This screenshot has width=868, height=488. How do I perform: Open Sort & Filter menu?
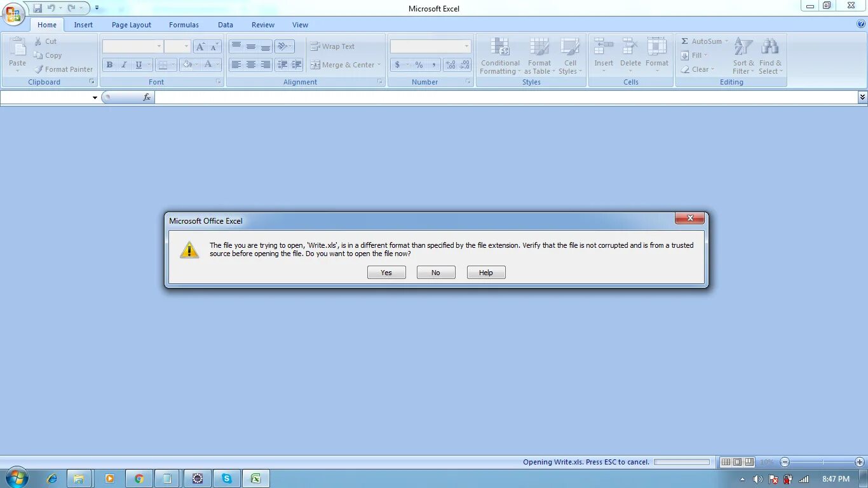[743, 56]
